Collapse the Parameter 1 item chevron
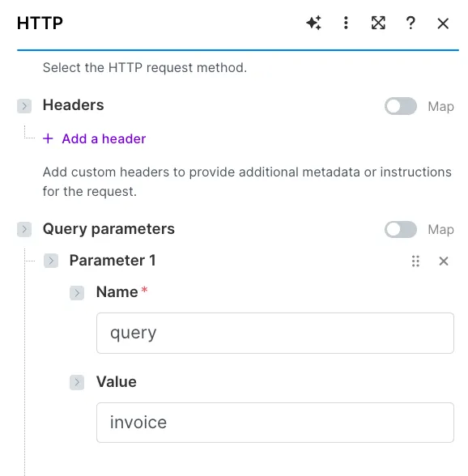The width and height of the screenshot is (468, 476). [51, 261]
